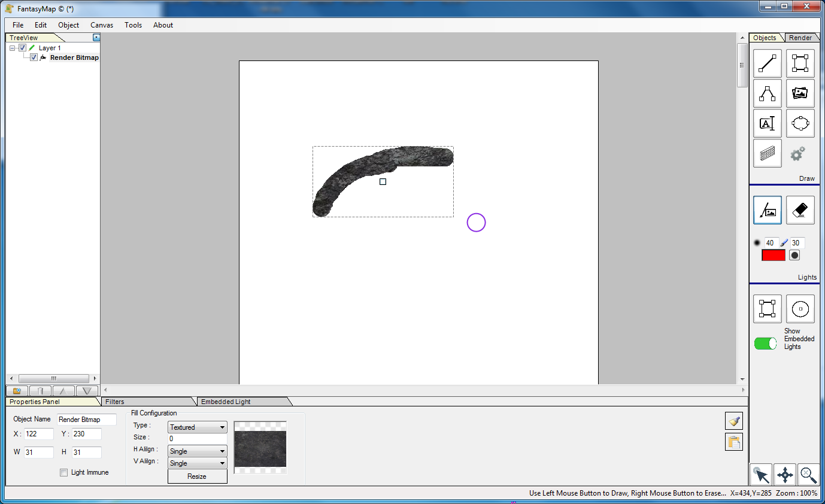Screen dimensions: 825x504
Task: Toggle Layer 1 visibility checkbox
Action: [x=22, y=48]
